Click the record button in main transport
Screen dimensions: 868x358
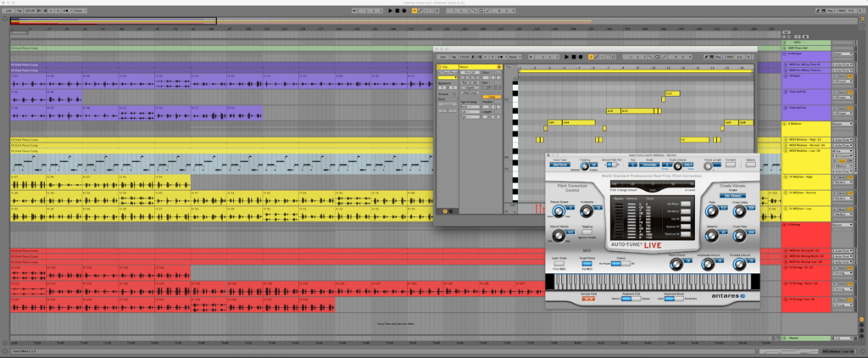pyautogui.click(x=404, y=10)
